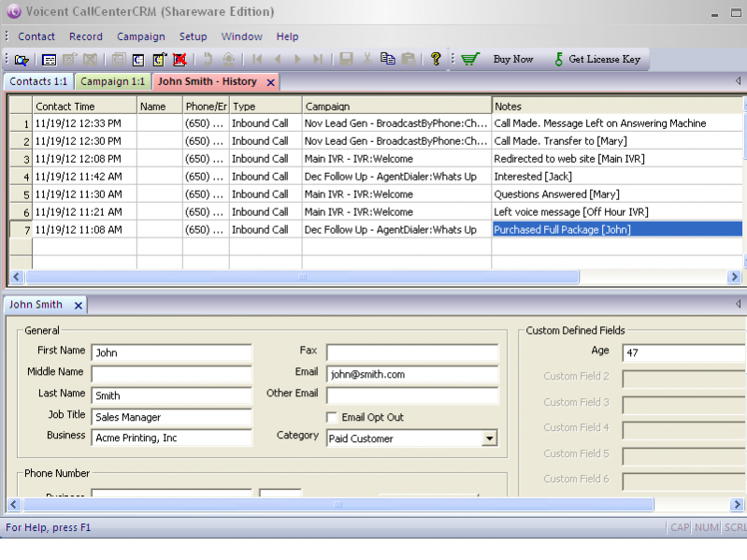Viewport: 747px width, 560px height.
Task: Click the Buy Now button
Action: 512,60
